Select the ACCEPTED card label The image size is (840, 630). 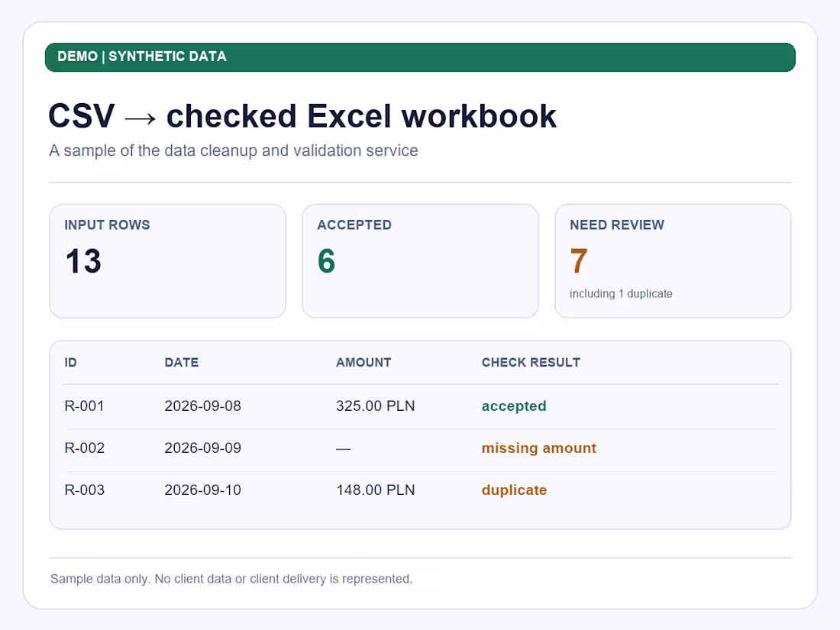coord(354,225)
